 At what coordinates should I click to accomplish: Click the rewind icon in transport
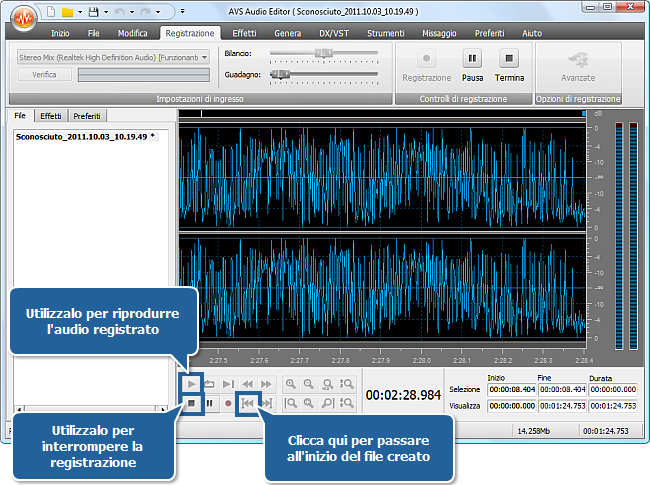[248, 384]
